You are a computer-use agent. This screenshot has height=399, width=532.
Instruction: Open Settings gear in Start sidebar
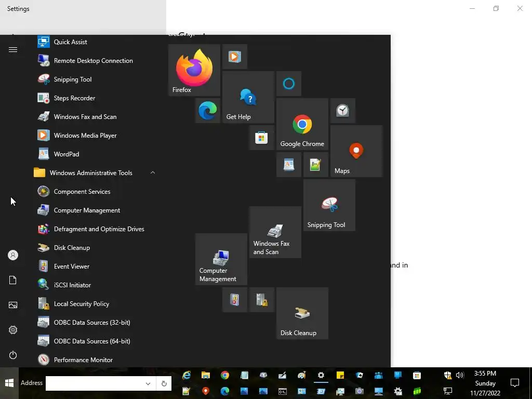pos(13,330)
